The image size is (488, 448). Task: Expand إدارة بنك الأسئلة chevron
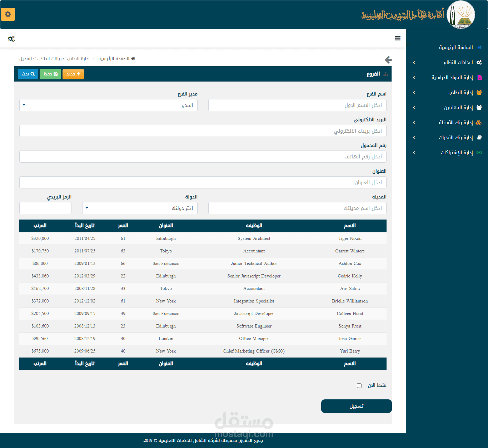(x=414, y=123)
